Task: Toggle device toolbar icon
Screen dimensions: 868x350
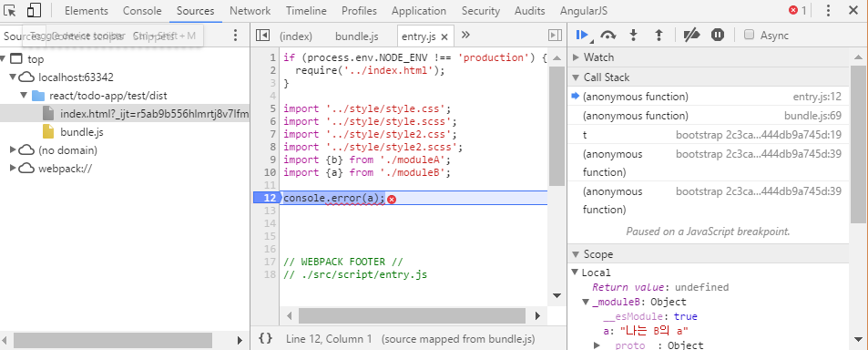Action: tap(35, 11)
